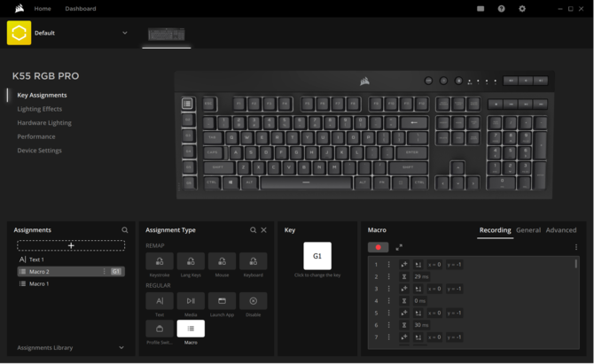
Task: Expand the Assignments Library section
Action: click(x=121, y=347)
